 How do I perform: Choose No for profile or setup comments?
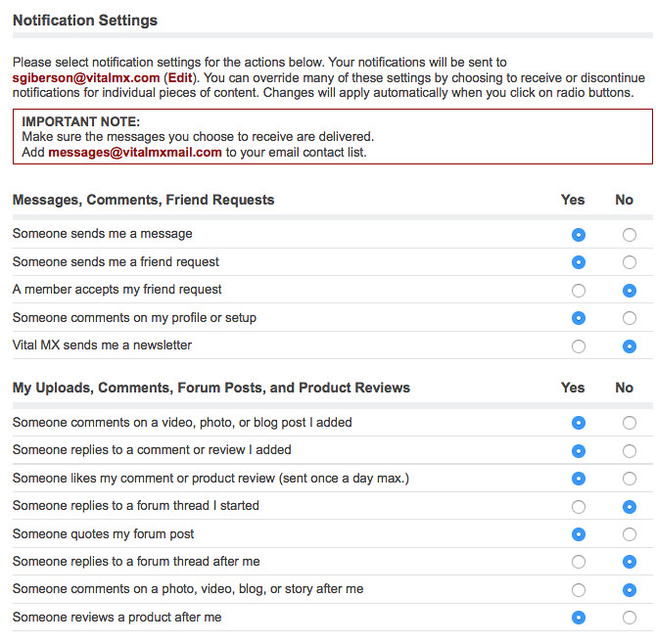click(629, 318)
